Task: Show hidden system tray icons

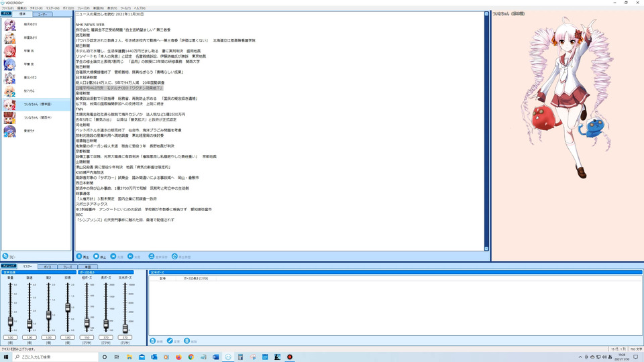Action: pyautogui.click(x=580, y=357)
